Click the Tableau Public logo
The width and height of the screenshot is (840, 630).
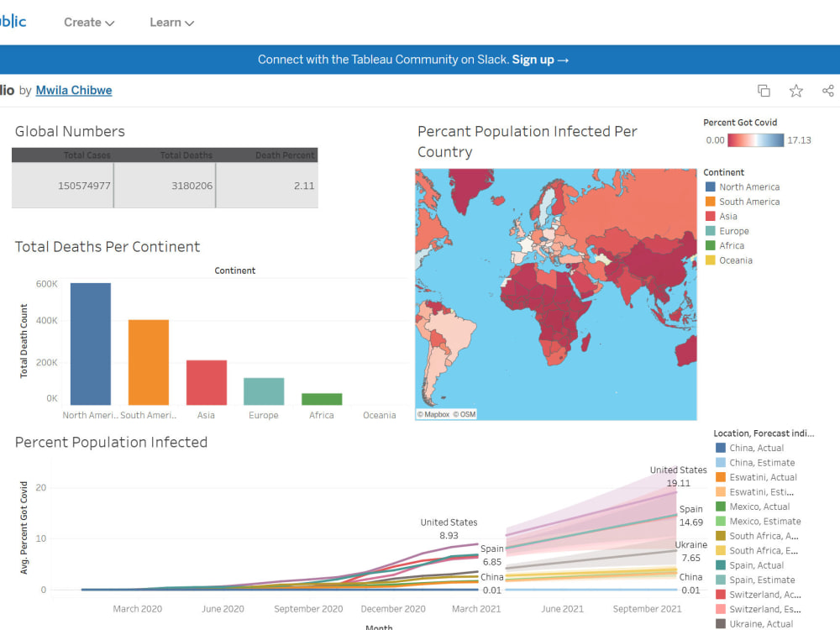[x=12, y=21]
